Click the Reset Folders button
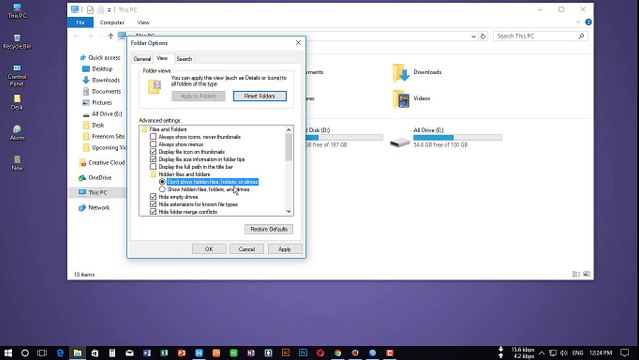This screenshot has width=639, height=360. [x=260, y=96]
